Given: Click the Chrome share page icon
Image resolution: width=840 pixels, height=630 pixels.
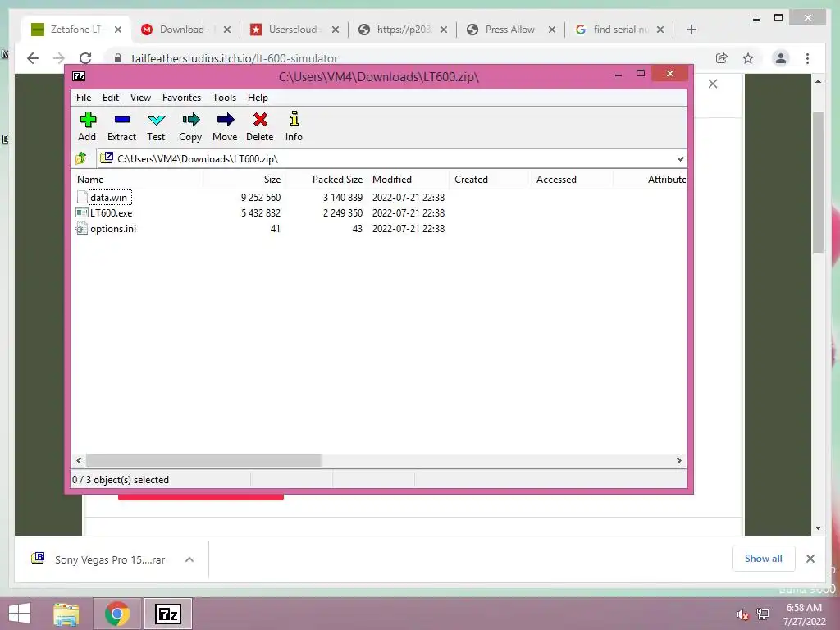Looking at the screenshot, I should point(722,58).
